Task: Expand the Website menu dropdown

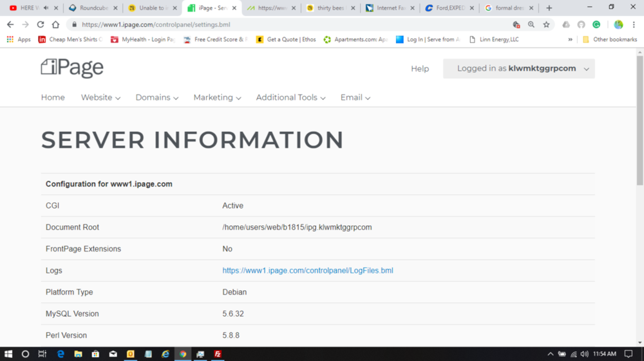Action: tap(100, 98)
